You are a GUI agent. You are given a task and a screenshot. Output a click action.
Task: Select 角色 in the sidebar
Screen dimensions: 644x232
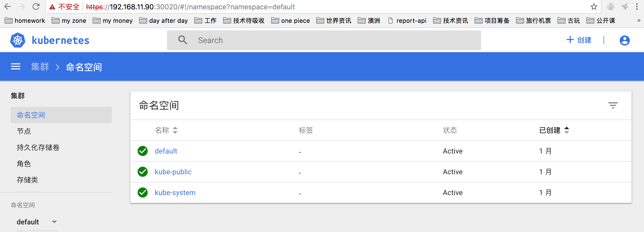coord(24,164)
